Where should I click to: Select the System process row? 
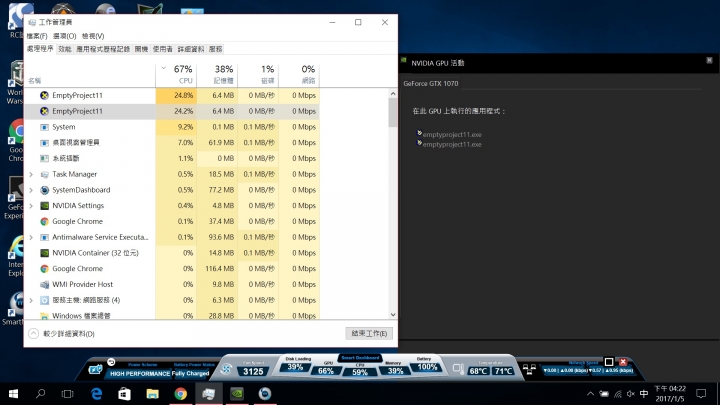pos(172,127)
